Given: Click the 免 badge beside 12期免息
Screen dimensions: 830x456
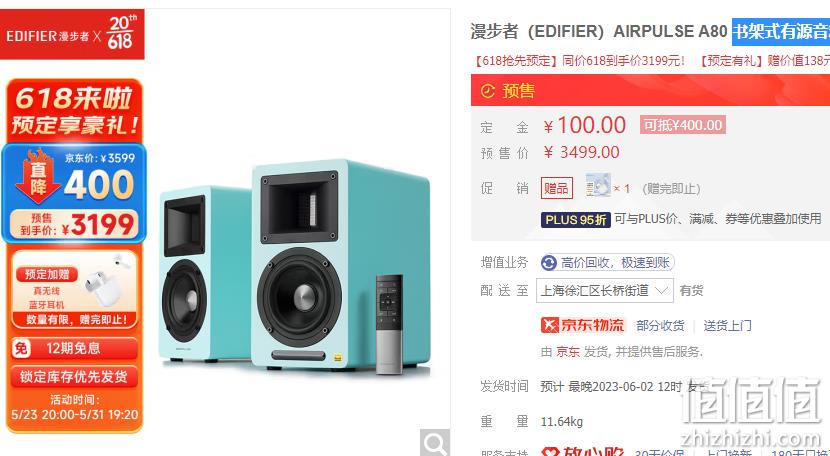Looking at the screenshot, I should point(21,348).
